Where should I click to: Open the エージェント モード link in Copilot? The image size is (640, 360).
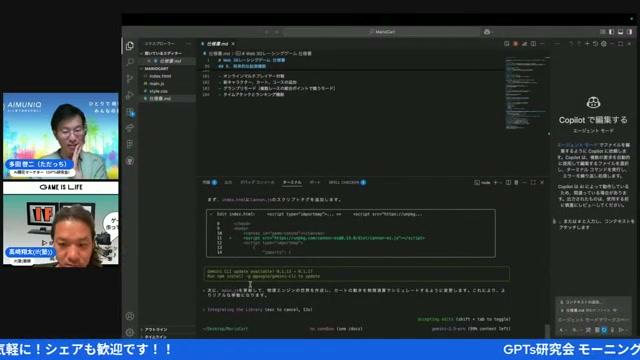578,145
